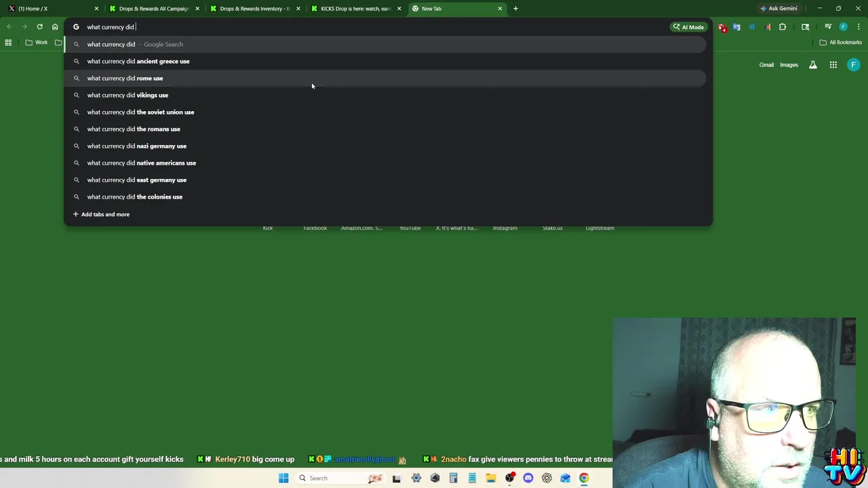Open the Chrome profile avatar in toolbar

(x=843, y=27)
